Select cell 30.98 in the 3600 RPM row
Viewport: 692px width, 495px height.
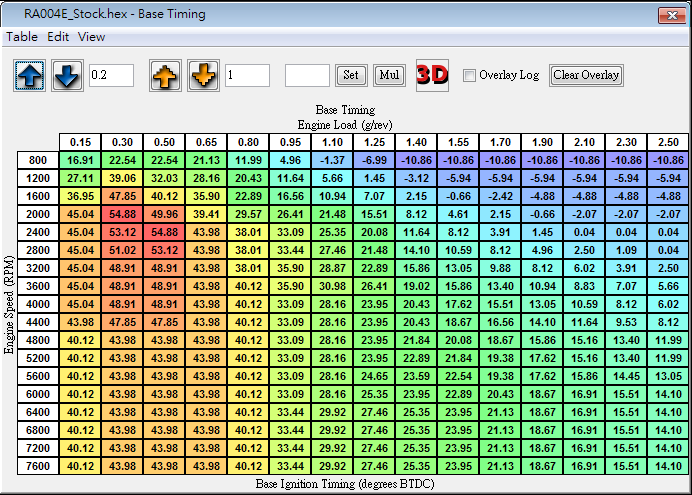tap(332, 286)
